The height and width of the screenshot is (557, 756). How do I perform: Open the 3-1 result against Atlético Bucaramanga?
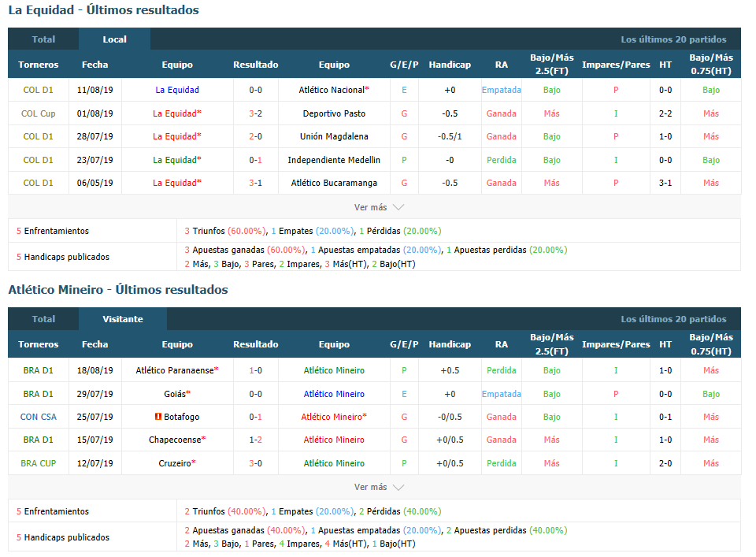pos(255,183)
